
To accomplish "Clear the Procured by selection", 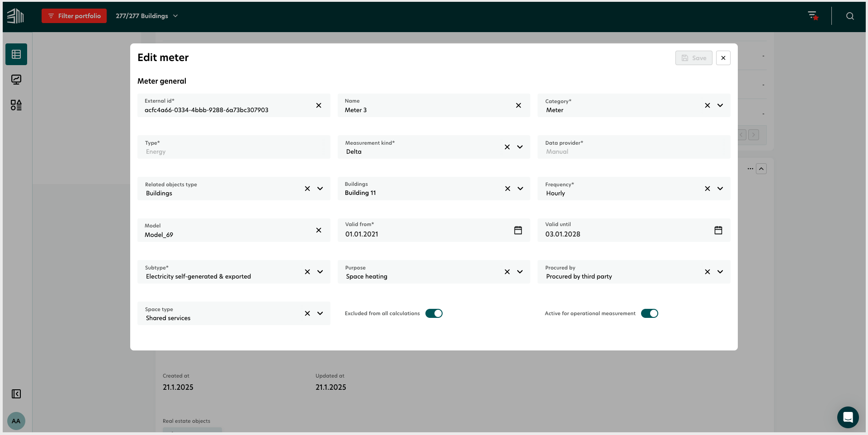I will click(x=708, y=272).
